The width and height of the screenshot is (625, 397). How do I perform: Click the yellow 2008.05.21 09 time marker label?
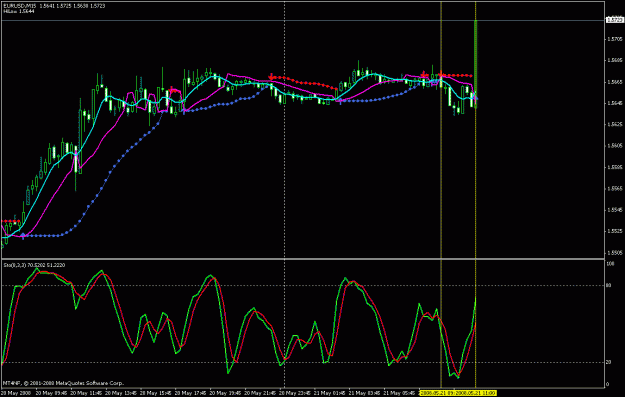tap(438, 393)
